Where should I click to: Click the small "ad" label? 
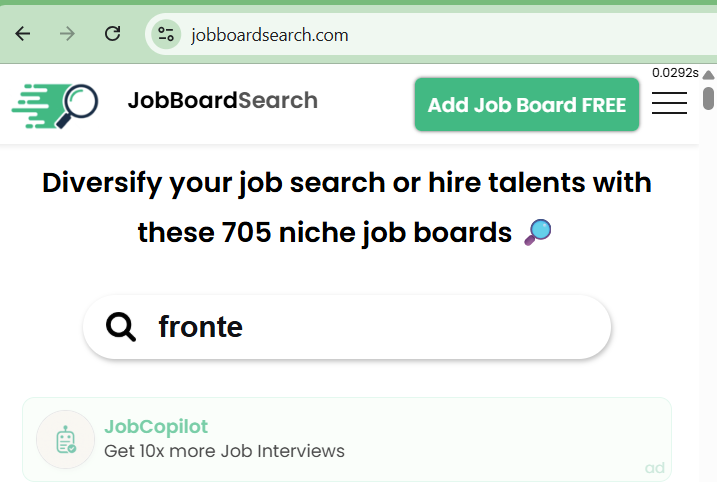tap(655, 468)
